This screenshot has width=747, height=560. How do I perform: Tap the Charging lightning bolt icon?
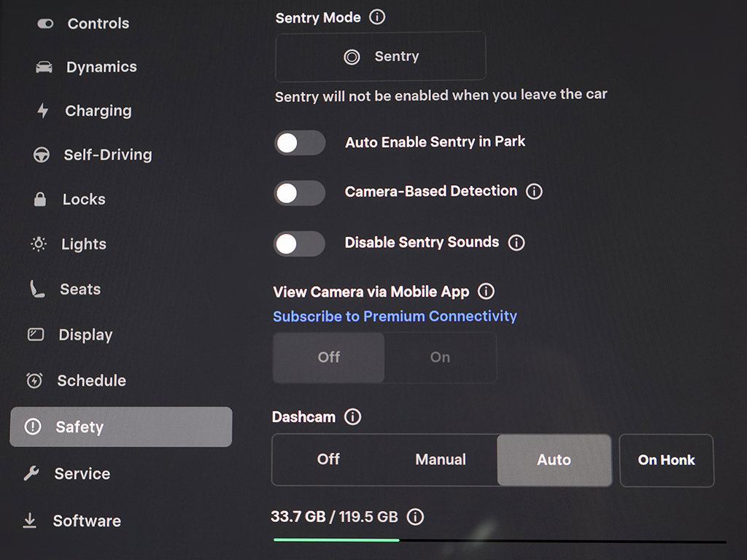(x=43, y=111)
